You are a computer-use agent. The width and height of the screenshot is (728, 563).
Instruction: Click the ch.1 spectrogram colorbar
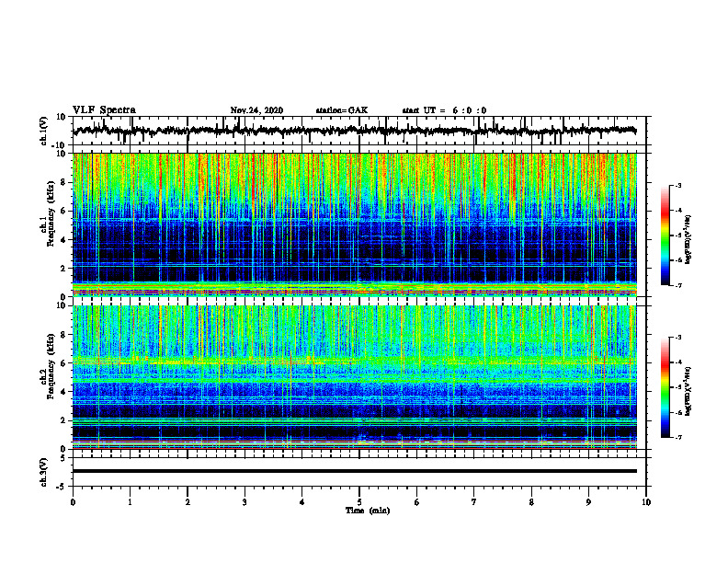point(665,236)
